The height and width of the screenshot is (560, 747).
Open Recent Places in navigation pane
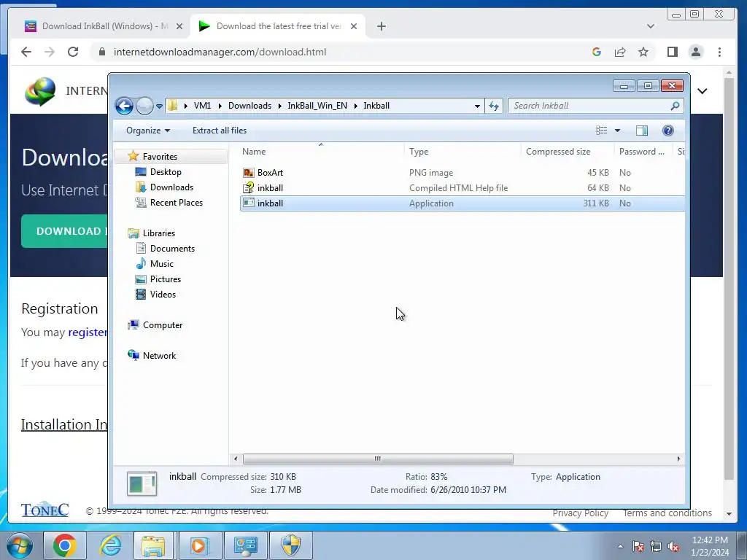pyautogui.click(x=176, y=203)
